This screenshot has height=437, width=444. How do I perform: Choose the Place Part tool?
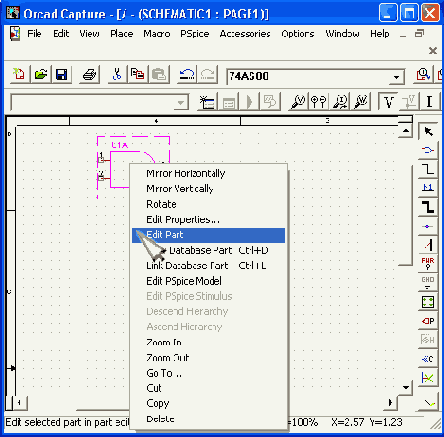[x=428, y=150]
